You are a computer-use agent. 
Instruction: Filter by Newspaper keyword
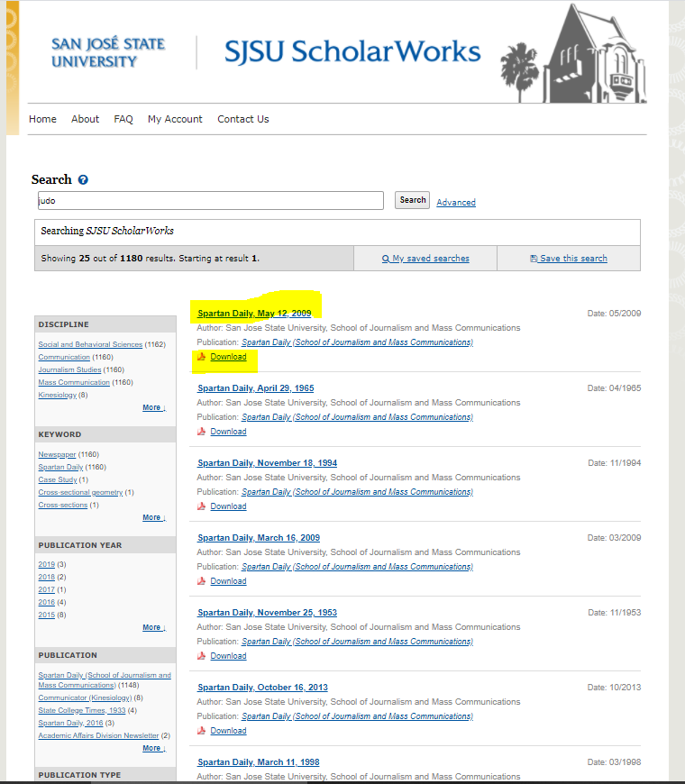pyautogui.click(x=57, y=454)
